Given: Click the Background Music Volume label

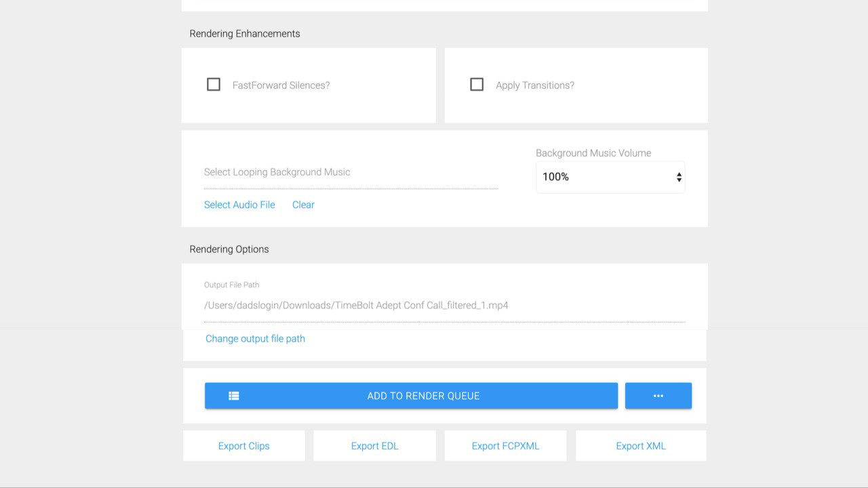Looking at the screenshot, I should click(x=593, y=153).
